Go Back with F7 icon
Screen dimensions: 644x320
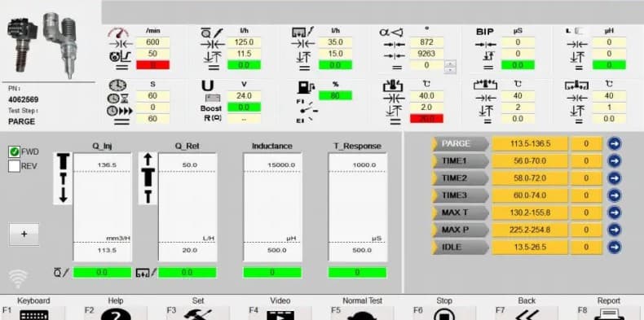(527, 315)
